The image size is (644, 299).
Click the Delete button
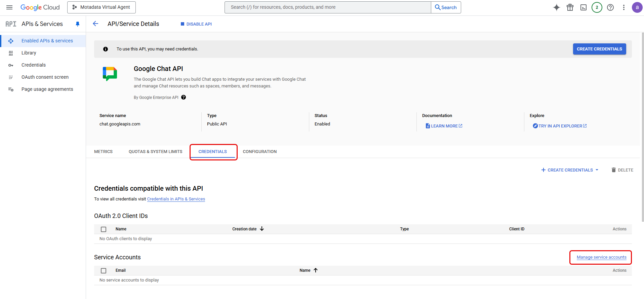pyautogui.click(x=622, y=170)
